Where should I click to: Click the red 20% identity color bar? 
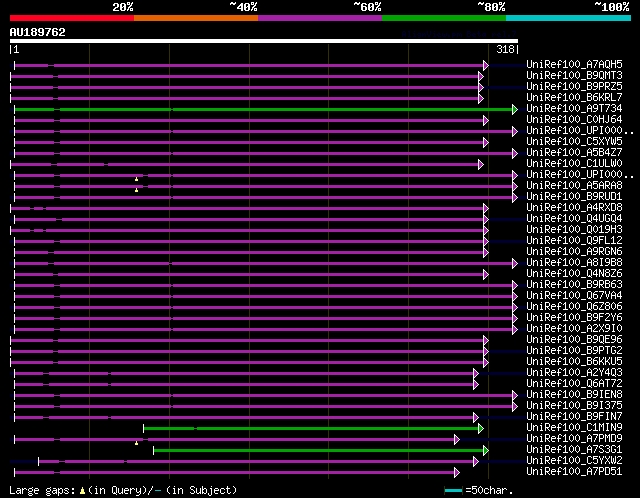72,18
